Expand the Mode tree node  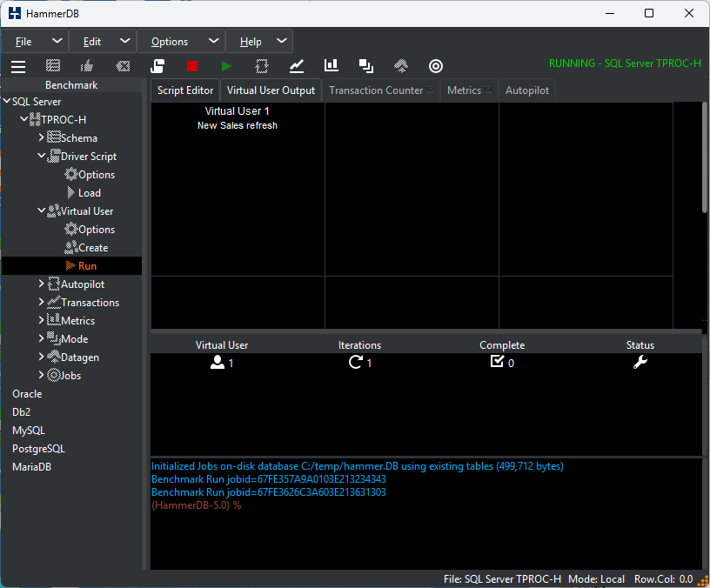[x=41, y=338]
